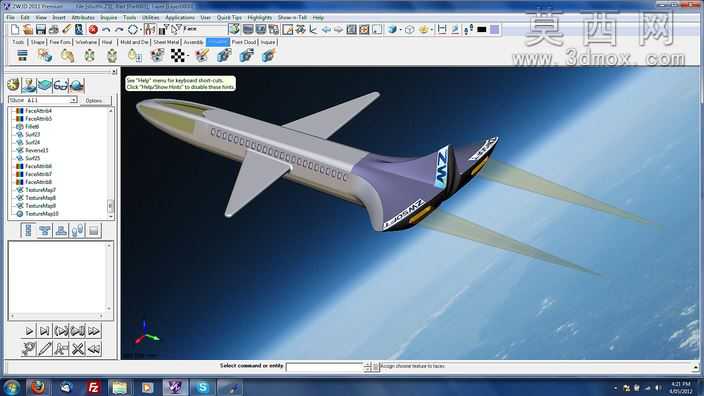The image size is (704, 396).
Task: Click the wireframe box display icon
Action: coord(409,30)
